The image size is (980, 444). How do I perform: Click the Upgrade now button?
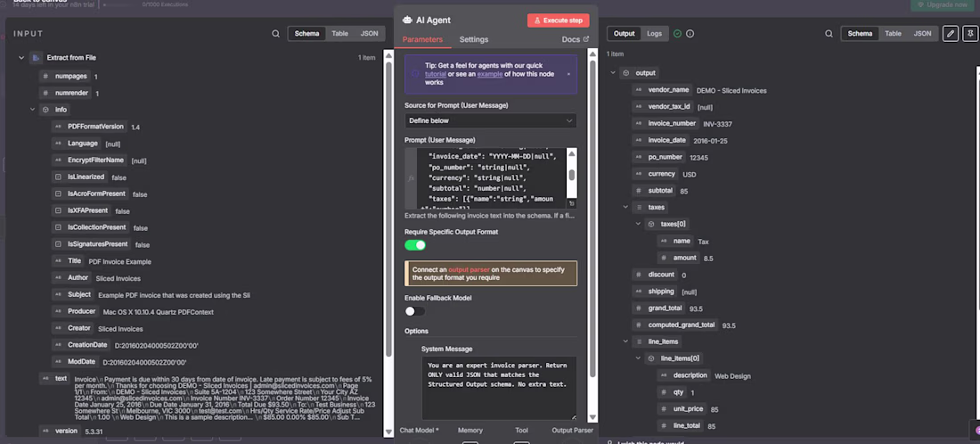943,5
